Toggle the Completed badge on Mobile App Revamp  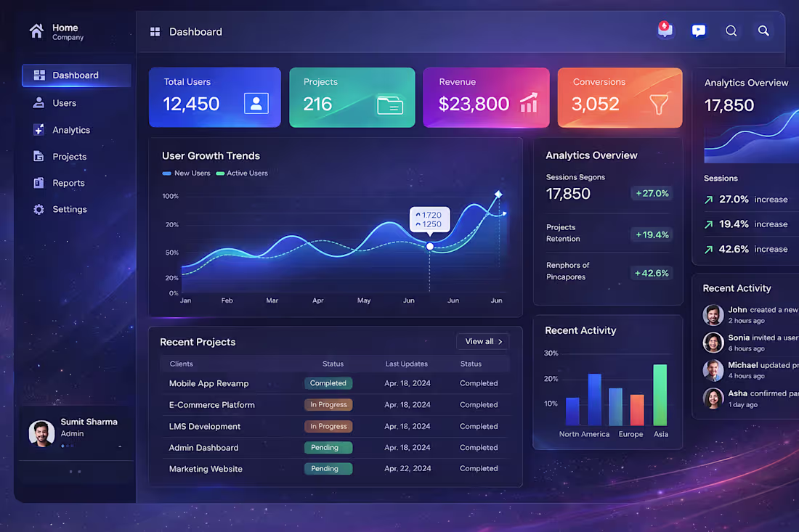pyautogui.click(x=328, y=382)
